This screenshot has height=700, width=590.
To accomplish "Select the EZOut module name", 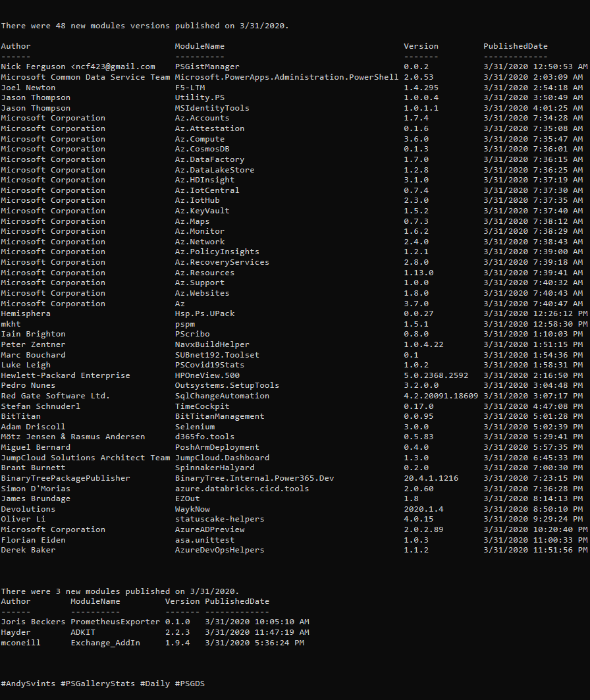I will [x=188, y=498].
